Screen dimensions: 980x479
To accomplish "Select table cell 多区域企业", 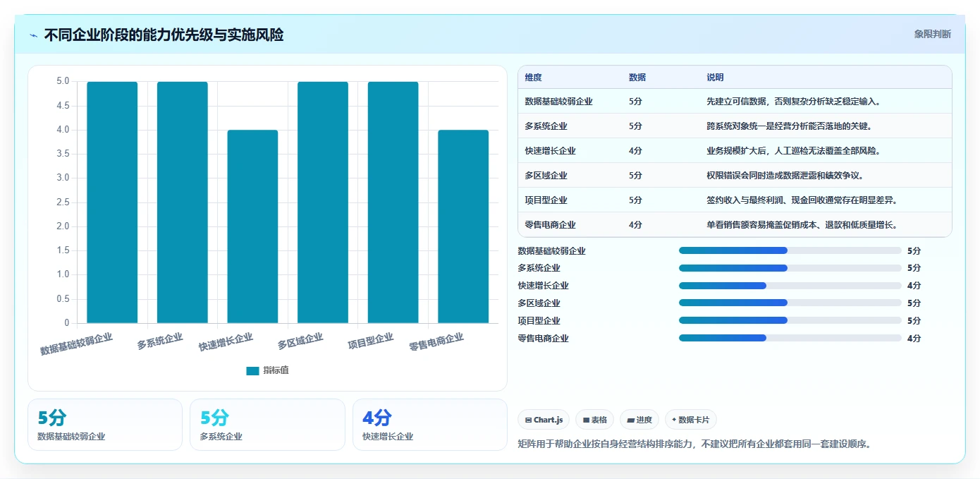I will (x=546, y=176).
